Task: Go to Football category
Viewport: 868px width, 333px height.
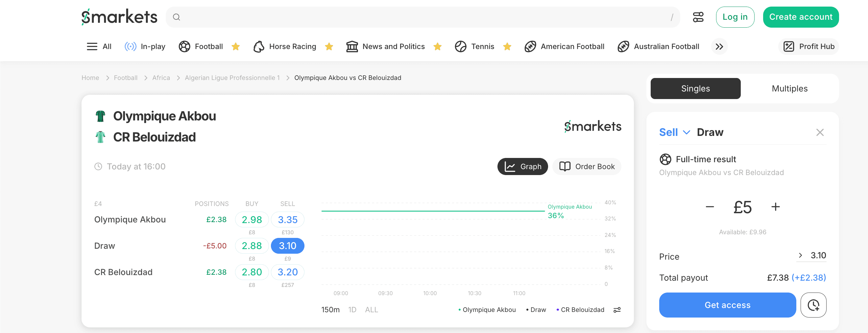Action: [x=201, y=46]
